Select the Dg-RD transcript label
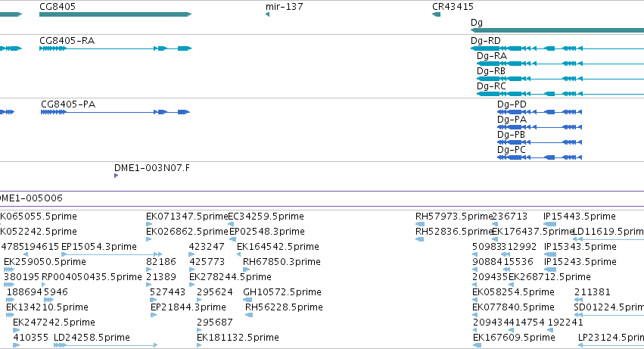The height and width of the screenshot is (349, 644). click(x=486, y=41)
